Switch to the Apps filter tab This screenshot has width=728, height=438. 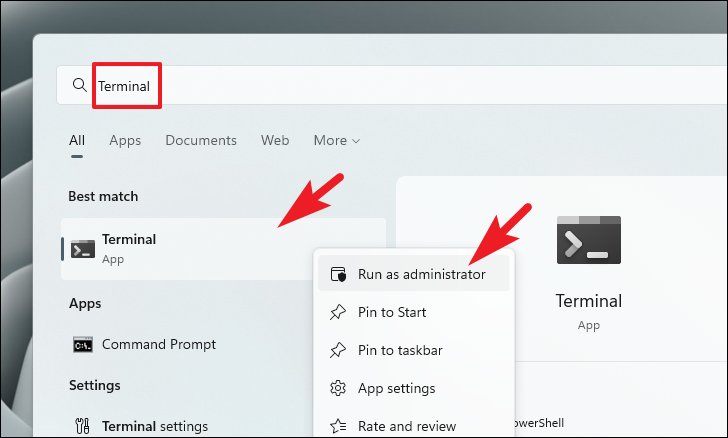(x=125, y=141)
